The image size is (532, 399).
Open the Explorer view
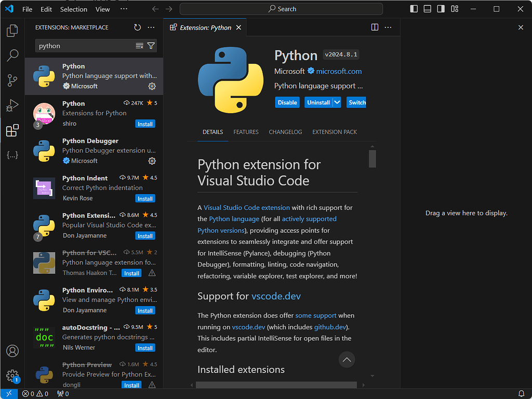(x=12, y=31)
